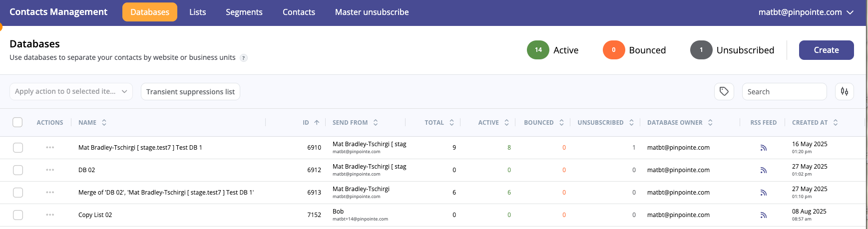The width and height of the screenshot is (868, 229).
Task: Sort by ID column arrow
Action: (x=317, y=122)
